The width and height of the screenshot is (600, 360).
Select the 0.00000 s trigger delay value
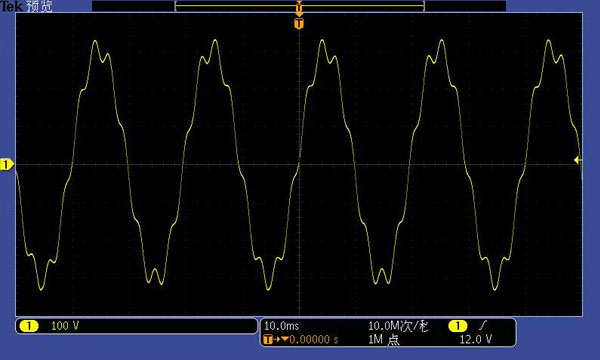coord(313,339)
